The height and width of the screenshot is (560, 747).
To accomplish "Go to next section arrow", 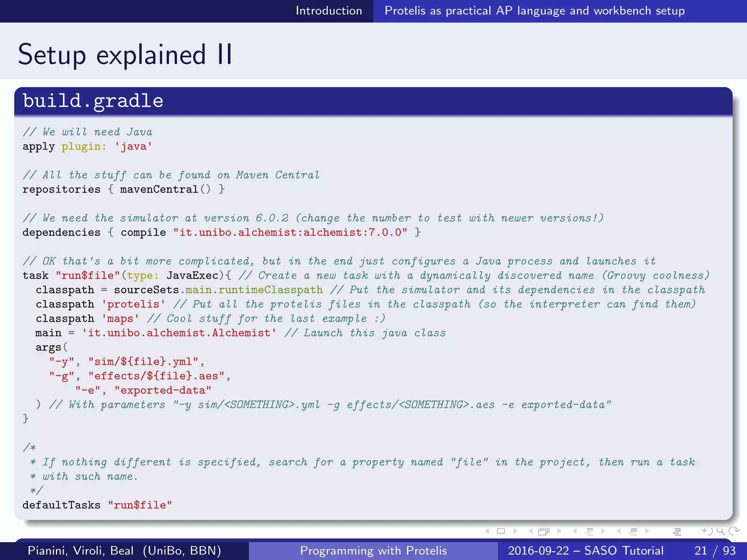I will pos(647,531).
